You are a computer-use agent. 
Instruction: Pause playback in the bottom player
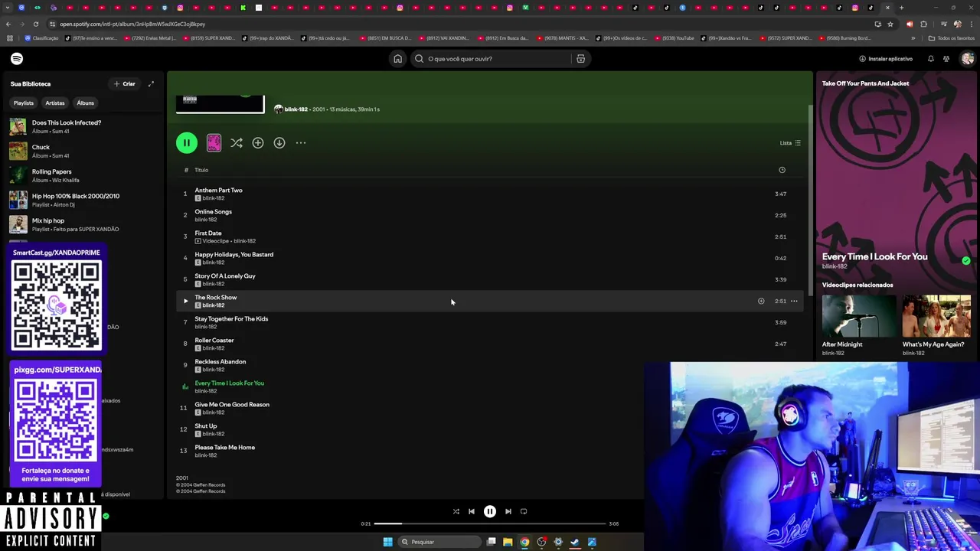tap(490, 511)
